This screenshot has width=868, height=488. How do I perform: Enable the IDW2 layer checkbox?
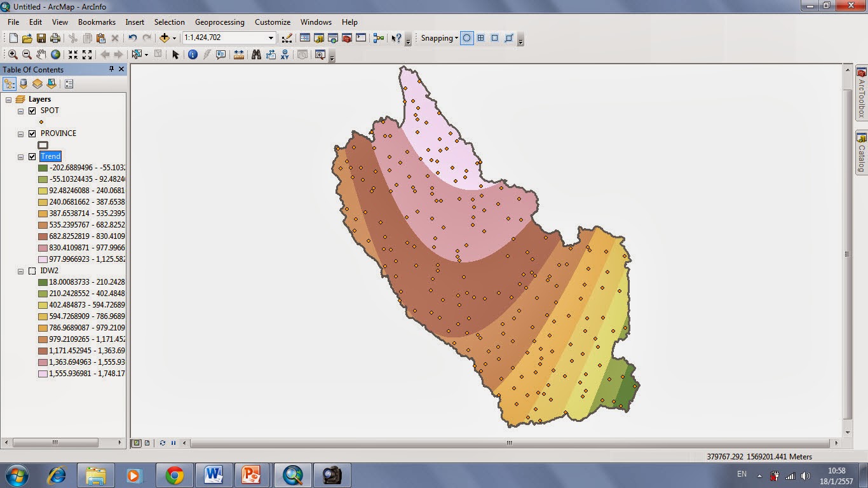[x=32, y=270]
